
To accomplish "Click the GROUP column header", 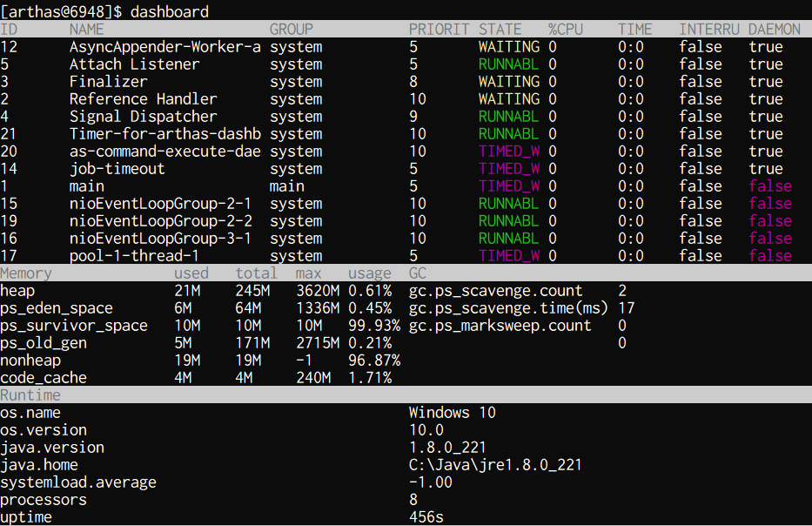I will pos(291,29).
